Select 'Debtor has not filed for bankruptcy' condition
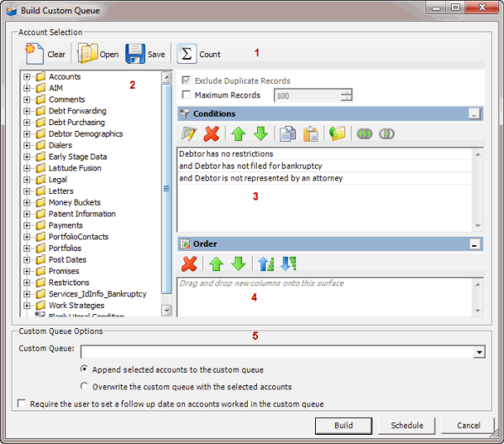Screen dimensions: 504x444 point(324,166)
